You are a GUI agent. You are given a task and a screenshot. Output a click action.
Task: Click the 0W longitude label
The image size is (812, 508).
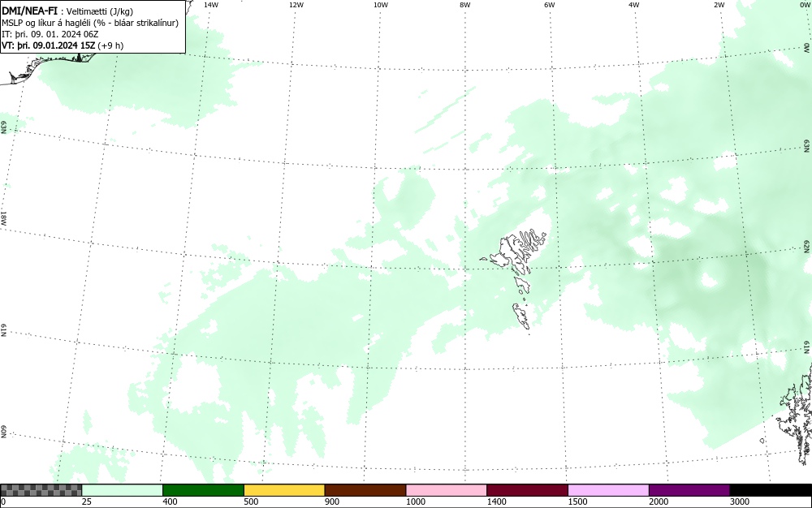point(804,5)
